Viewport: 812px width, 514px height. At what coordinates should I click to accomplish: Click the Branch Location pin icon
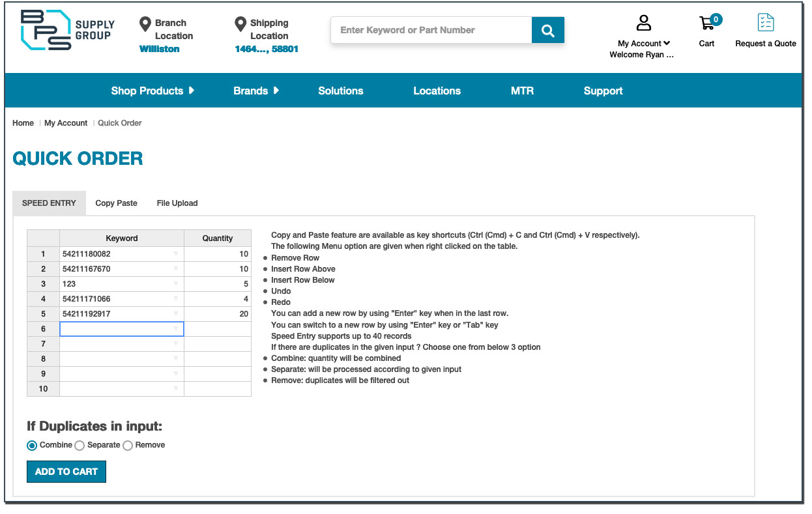(x=145, y=25)
